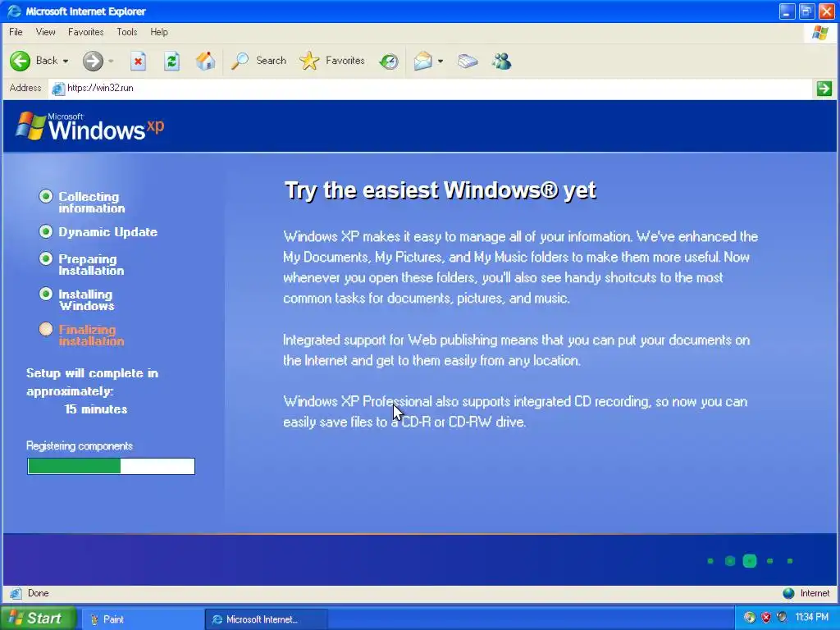This screenshot has width=840, height=630.
Task: Click the Mail envelope icon
Action: pos(422,61)
